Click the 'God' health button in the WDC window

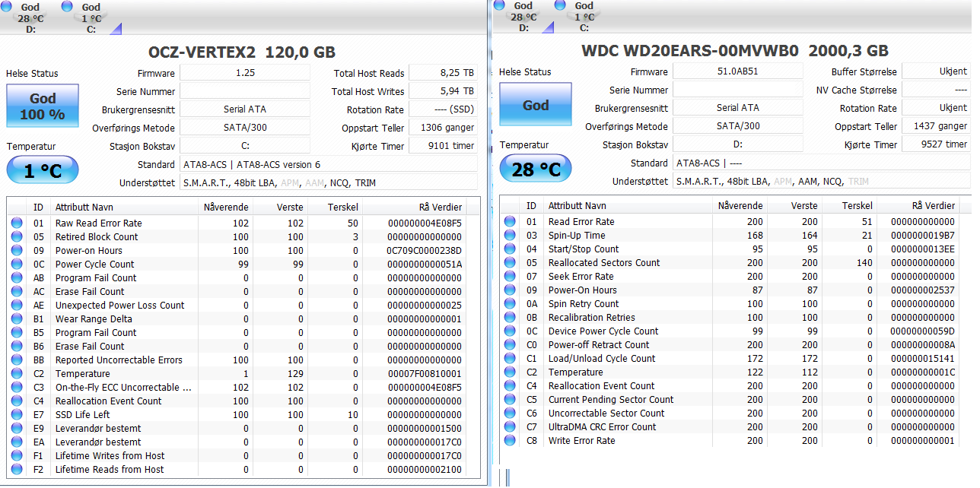(536, 105)
